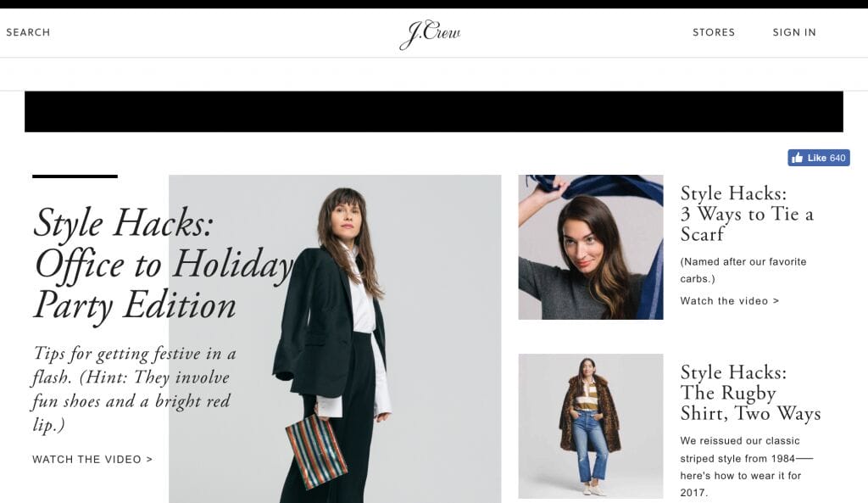This screenshot has height=503, width=868.
Task: Click the black banner below the header
Action: click(x=434, y=111)
